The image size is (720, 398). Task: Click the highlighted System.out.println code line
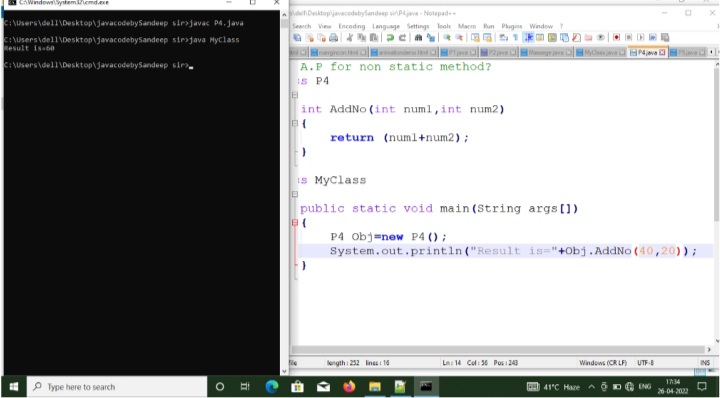[505, 251]
